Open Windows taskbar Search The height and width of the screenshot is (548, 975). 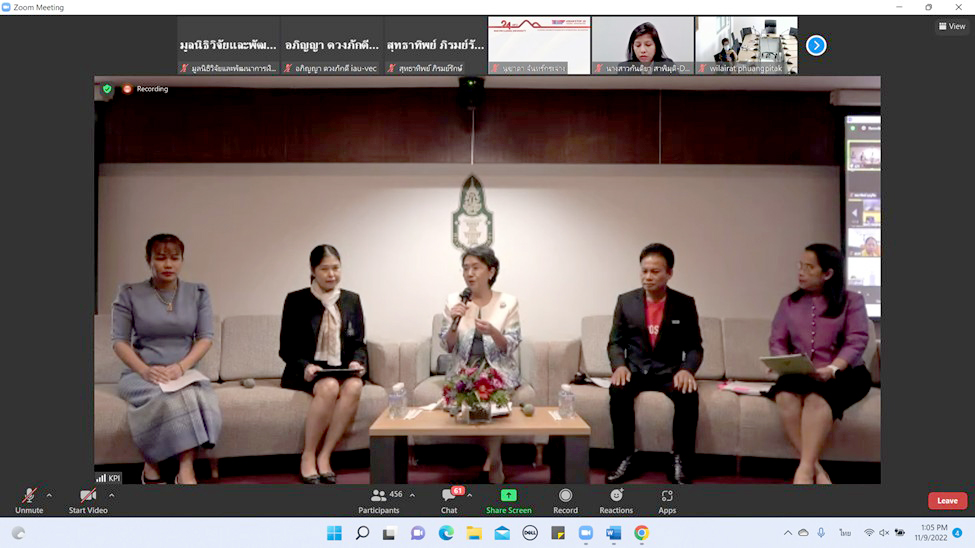click(362, 533)
